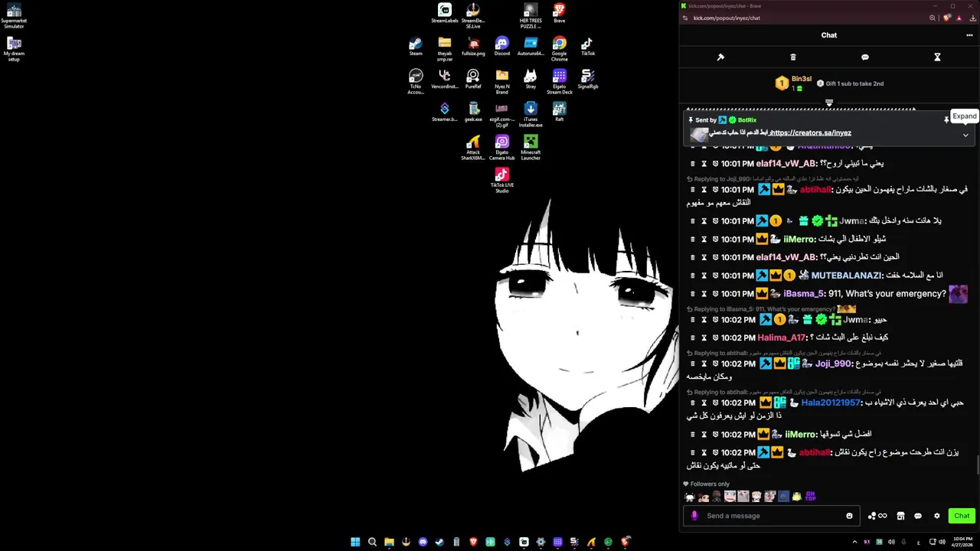This screenshot has width=980, height=551.
Task: Click the chat bubble icon beside Chat button
Action: point(918,516)
